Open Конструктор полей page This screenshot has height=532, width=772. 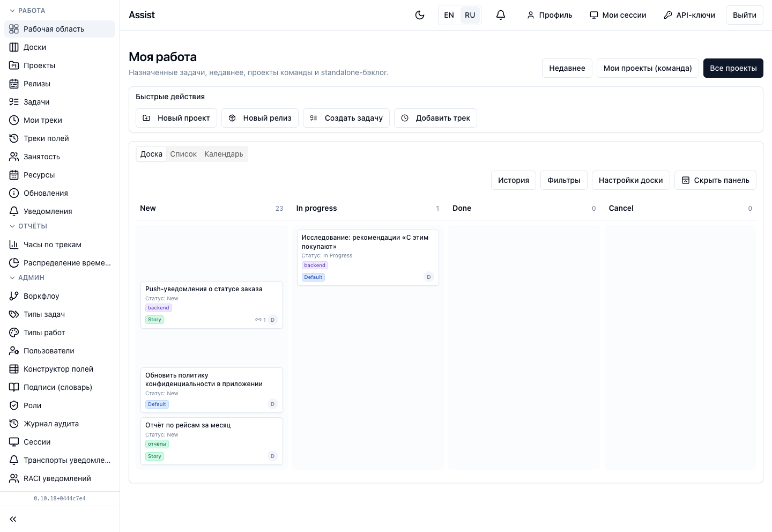(60, 369)
